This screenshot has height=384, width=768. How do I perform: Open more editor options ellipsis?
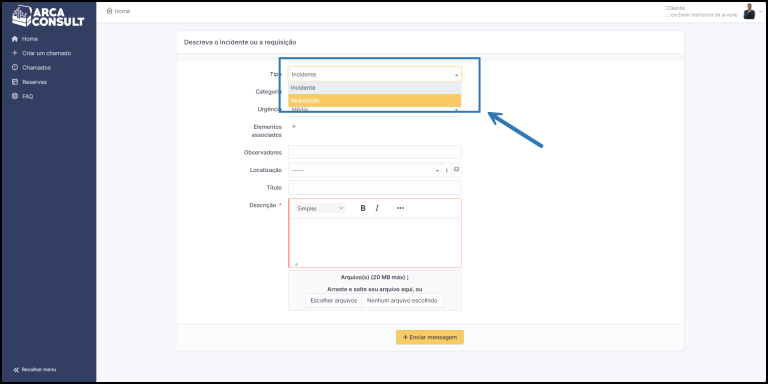pos(401,208)
